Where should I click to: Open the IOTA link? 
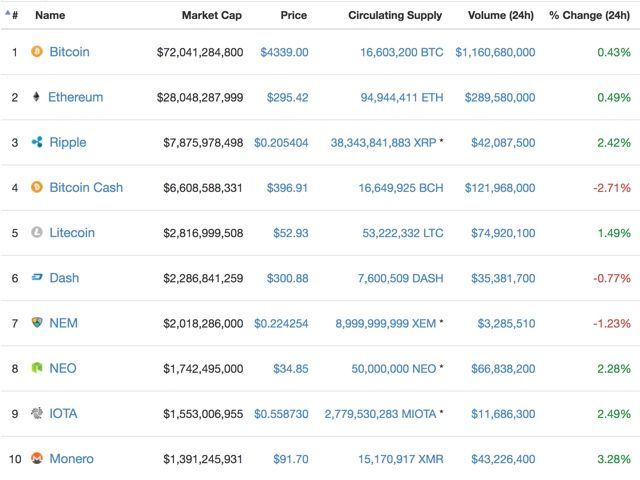pyautogui.click(x=63, y=413)
